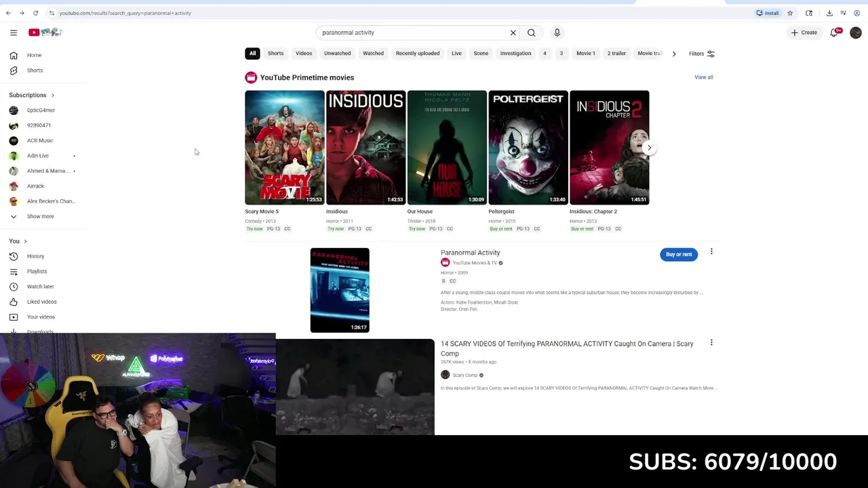The image size is (868, 488).
Task: Select the Unwatched filter chip
Action: (x=337, y=54)
